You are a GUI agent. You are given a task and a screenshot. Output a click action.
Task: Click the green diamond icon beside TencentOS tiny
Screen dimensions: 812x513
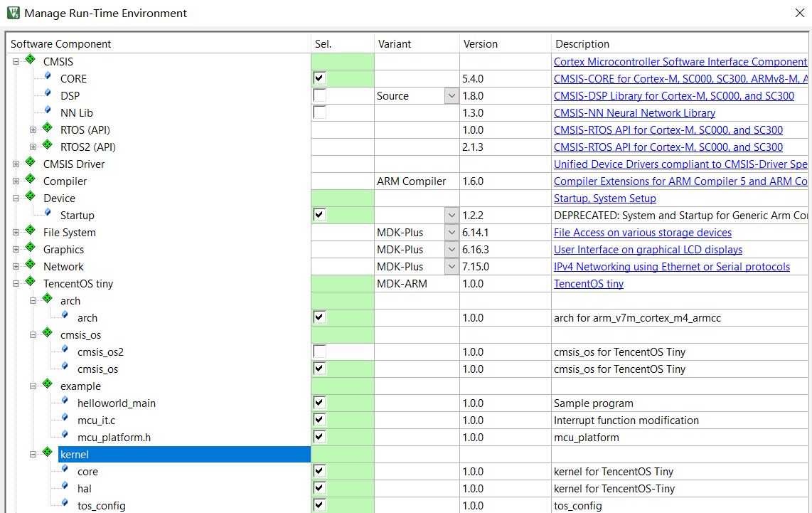31,282
